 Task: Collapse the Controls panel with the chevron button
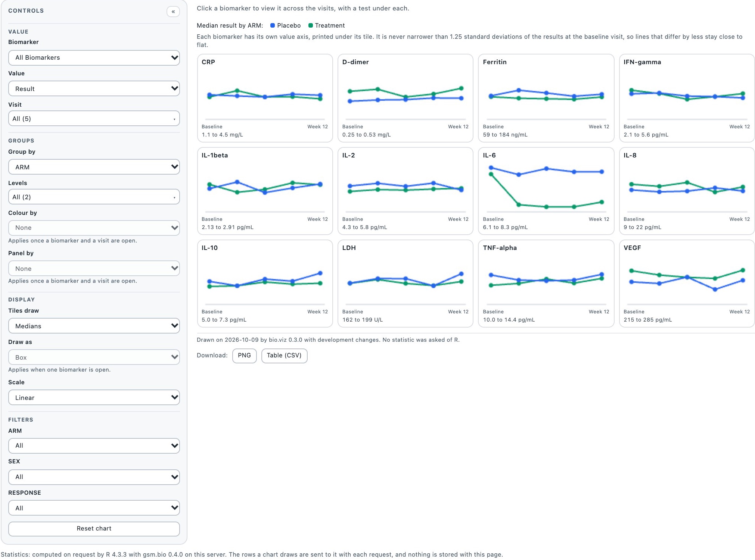[x=173, y=12]
